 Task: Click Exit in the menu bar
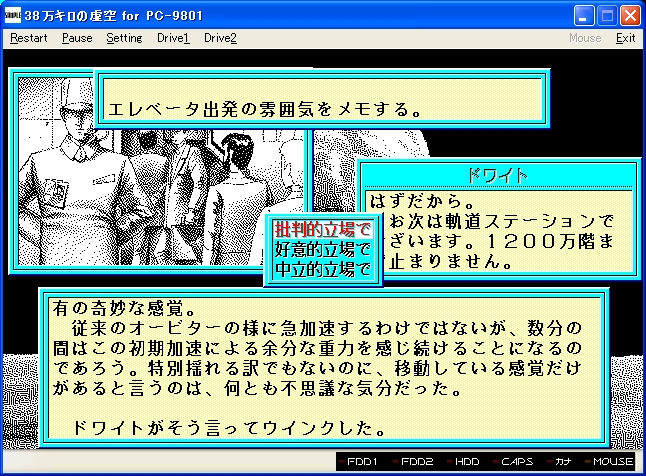coord(625,38)
